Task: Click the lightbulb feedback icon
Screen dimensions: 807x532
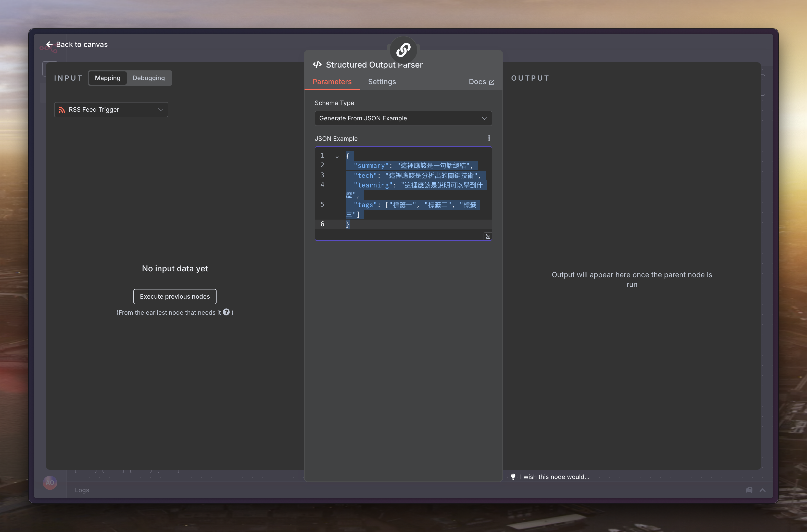Action: [x=513, y=477]
